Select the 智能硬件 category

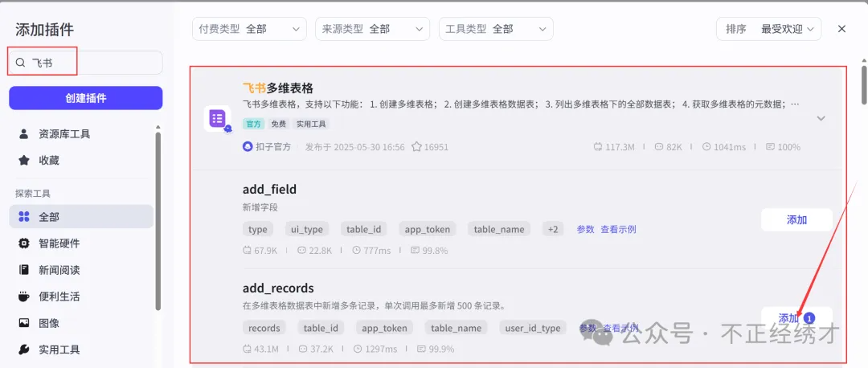[x=81, y=243]
